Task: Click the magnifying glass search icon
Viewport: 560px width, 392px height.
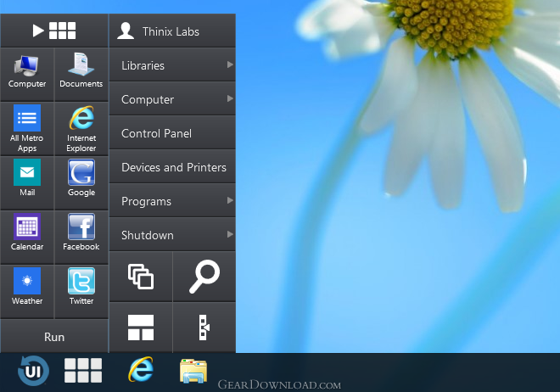Action: pos(204,277)
